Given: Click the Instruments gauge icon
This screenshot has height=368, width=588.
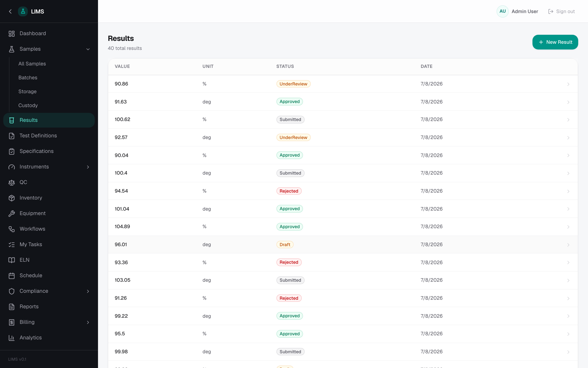Looking at the screenshot, I should pos(12,167).
